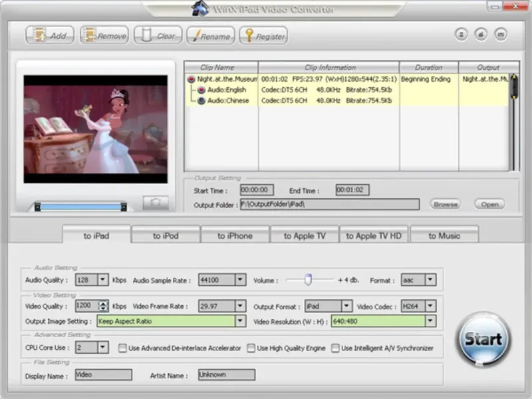Click the Output Folder path field
Image resolution: width=532 pixels, height=399 pixels.
[330, 204]
